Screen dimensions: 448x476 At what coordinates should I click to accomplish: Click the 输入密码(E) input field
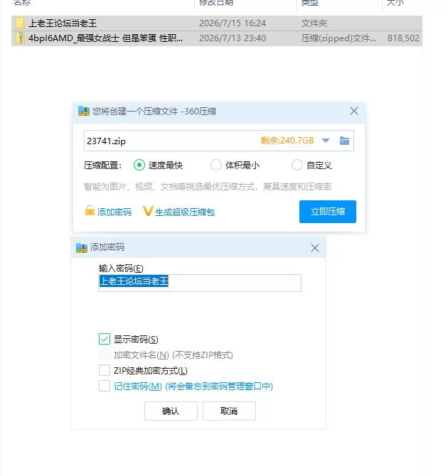pyautogui.click(x=200, y=283)
